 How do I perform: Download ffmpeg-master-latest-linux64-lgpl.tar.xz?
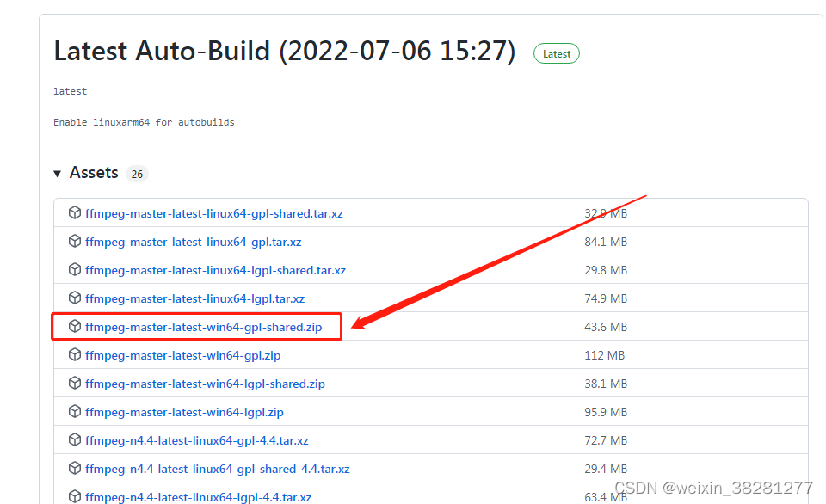click(195, 299)
